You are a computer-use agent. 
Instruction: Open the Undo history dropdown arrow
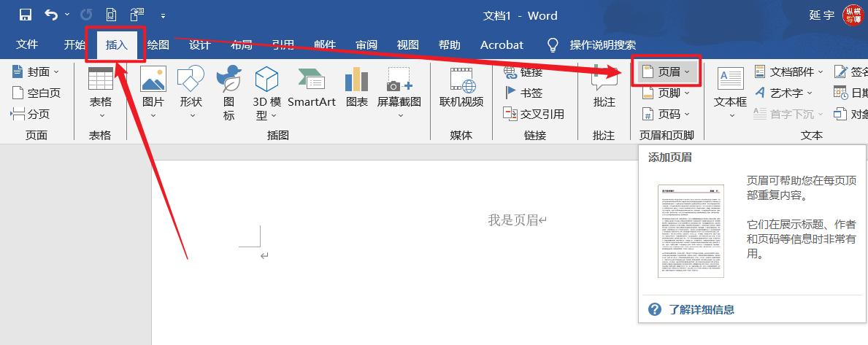click(x=67, y=15)
